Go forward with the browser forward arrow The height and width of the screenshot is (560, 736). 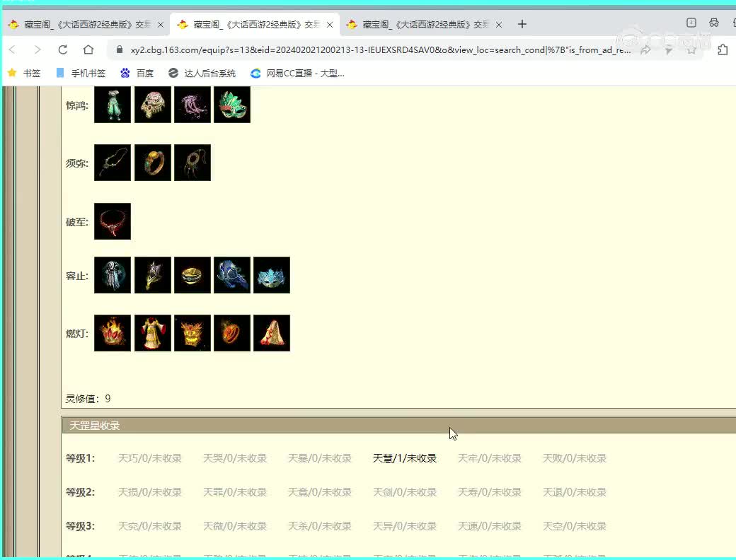coord(38,49)
